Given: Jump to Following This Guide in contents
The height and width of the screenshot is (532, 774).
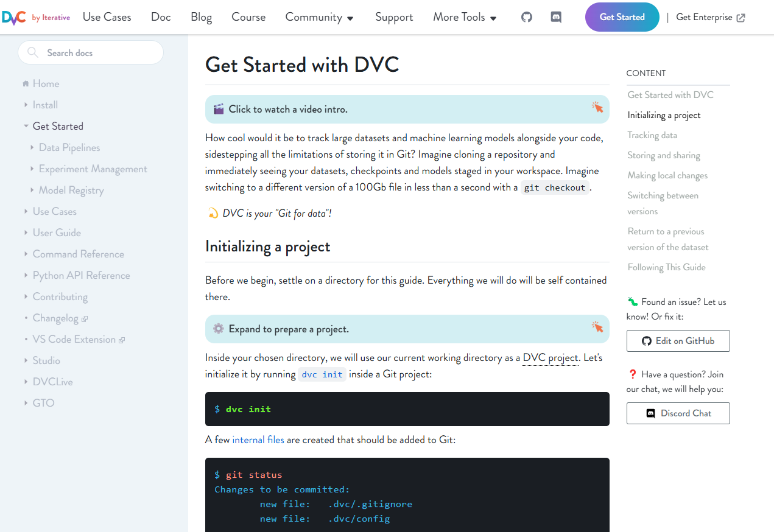Looking at the screenshot, I should pyautogui.click(x=666, y=267).
